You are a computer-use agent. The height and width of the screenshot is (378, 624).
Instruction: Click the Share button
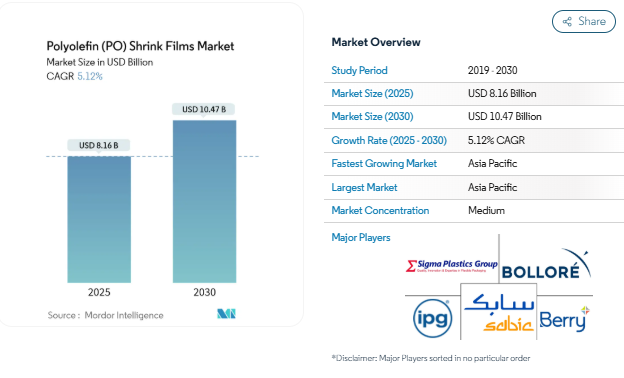[x=583, y=21]
